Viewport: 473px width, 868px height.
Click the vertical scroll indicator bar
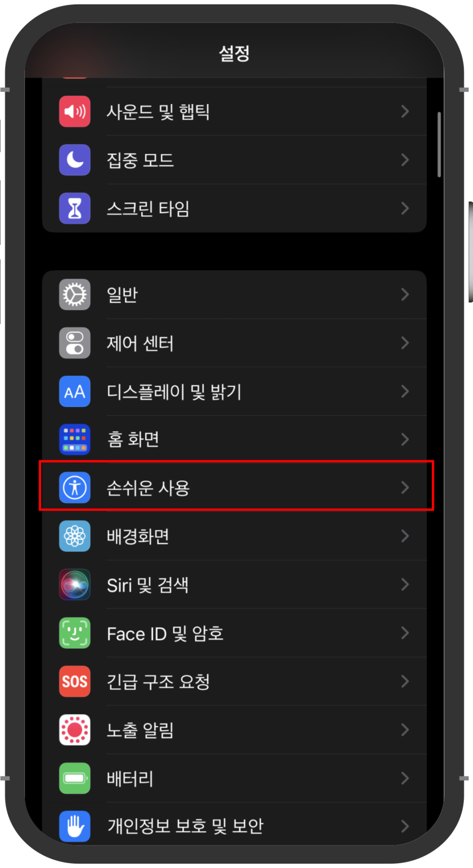coord(439,145)
